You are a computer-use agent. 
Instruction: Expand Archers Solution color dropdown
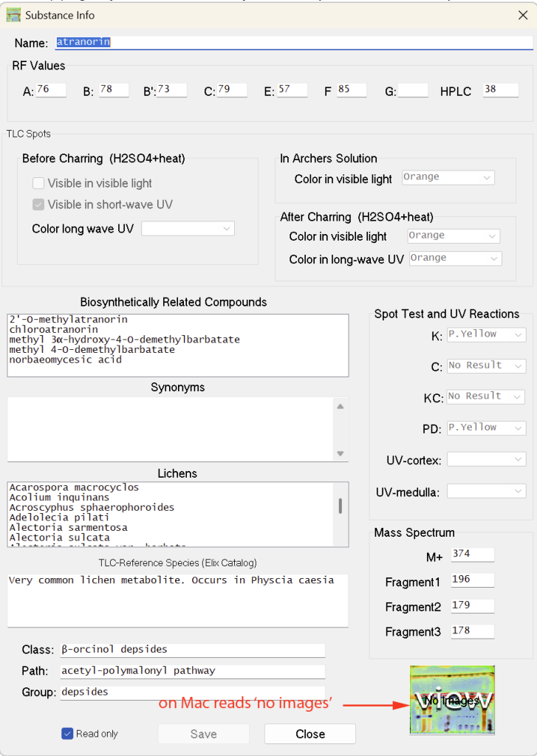448,178
